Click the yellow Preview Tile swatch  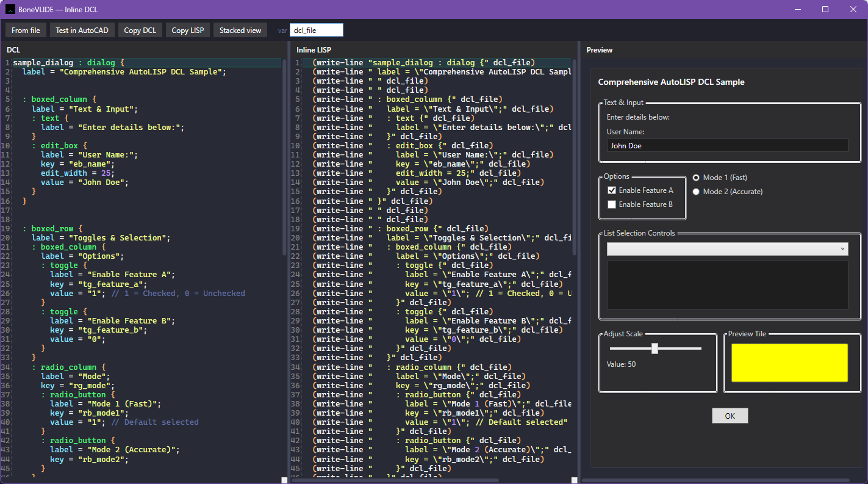(x=789, y=363)
